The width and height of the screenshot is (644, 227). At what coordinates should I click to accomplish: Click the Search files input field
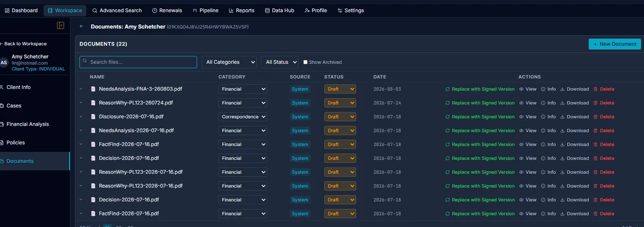[138, 62]
